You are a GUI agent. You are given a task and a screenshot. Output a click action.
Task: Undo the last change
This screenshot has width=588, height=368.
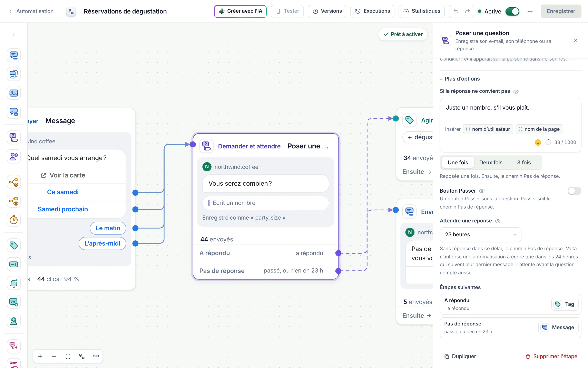pyautogui.click(x=456, y=11)
